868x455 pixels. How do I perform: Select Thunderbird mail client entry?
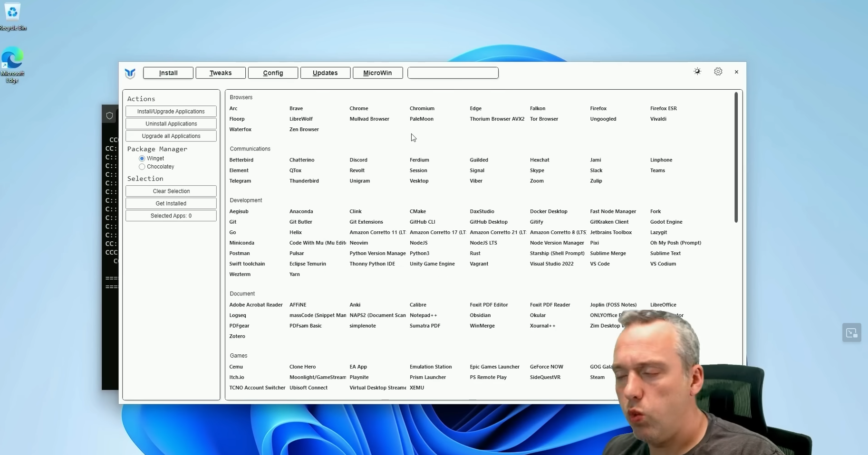[x=304, y=181]
